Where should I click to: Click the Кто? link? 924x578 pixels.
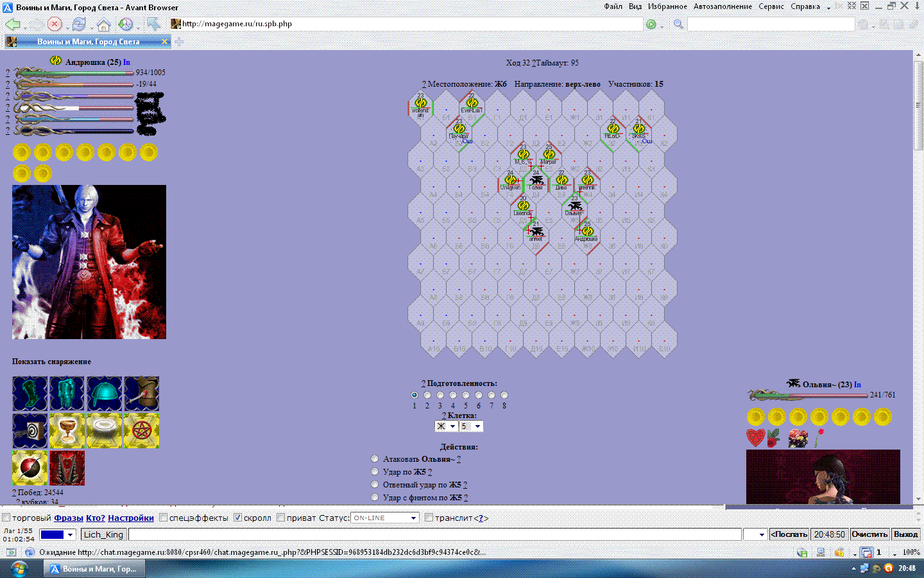pyautogui.click(x=96, y=518)
